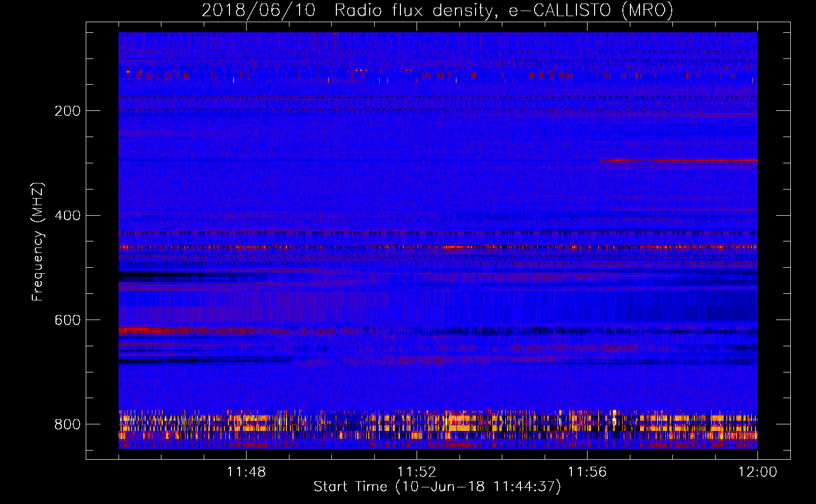Click the plot title "2018/06/10 Radio flux density, e-CALLISTO (MRO)"

437,10
